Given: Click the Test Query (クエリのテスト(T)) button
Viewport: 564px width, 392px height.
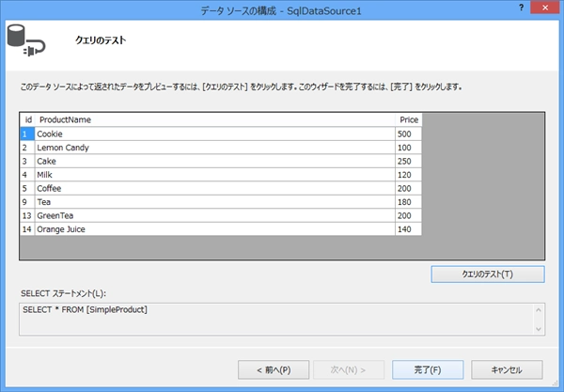Looking at the screenshot, I should (488, 274).
